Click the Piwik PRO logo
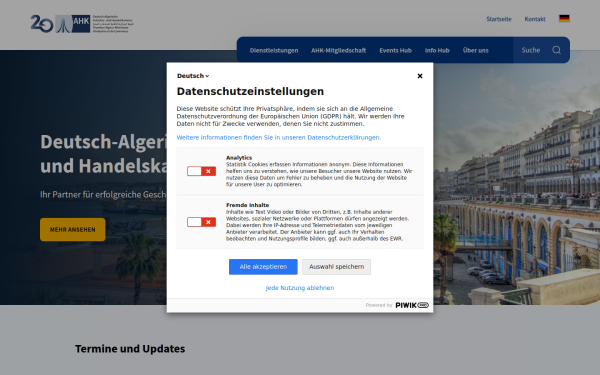Image resolution: width=600 pixels, height=375 pixels. (412, 305)
